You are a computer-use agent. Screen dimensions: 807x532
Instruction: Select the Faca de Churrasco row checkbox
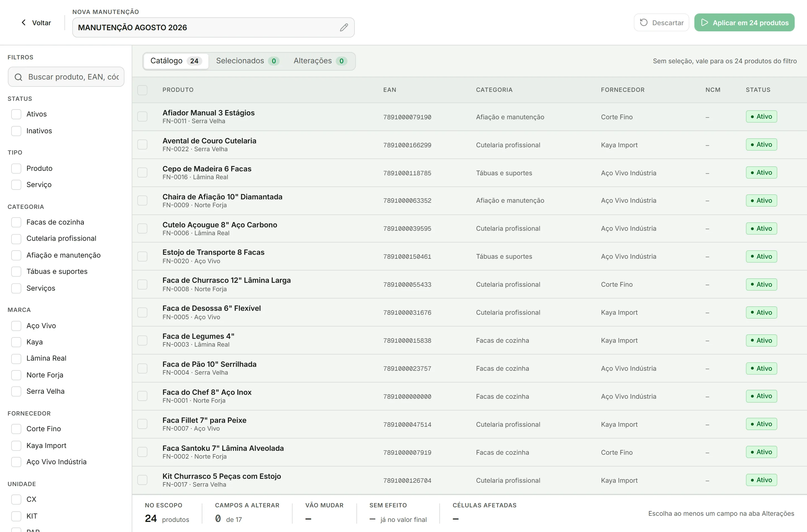[x=142, y=284]
